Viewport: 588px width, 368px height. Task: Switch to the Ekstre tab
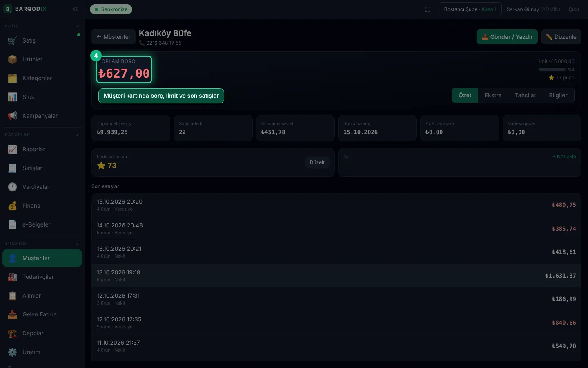point(493,95)
